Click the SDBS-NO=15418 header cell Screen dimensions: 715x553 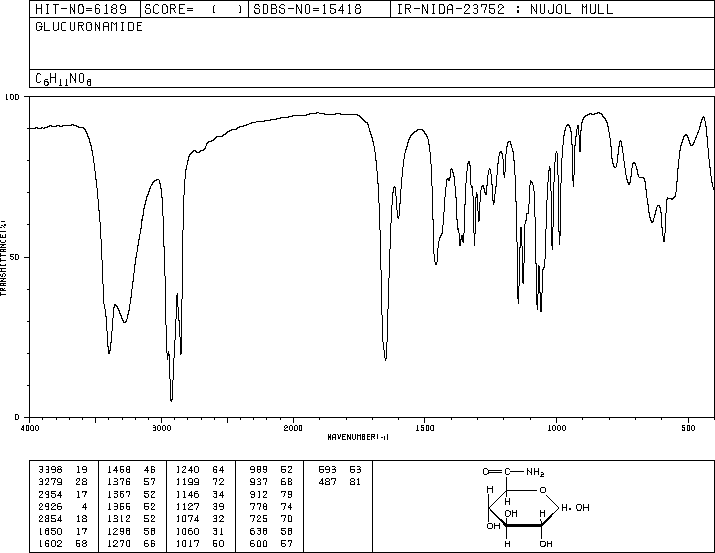(307, 9)
